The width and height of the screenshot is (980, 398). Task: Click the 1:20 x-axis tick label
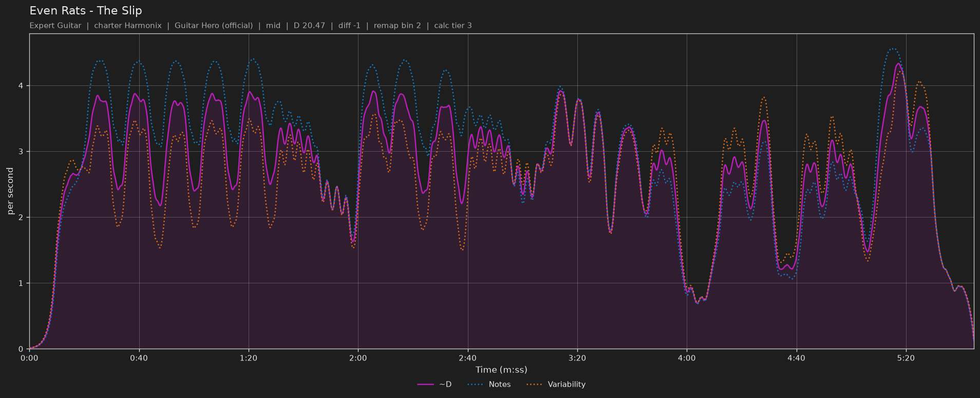249,358
